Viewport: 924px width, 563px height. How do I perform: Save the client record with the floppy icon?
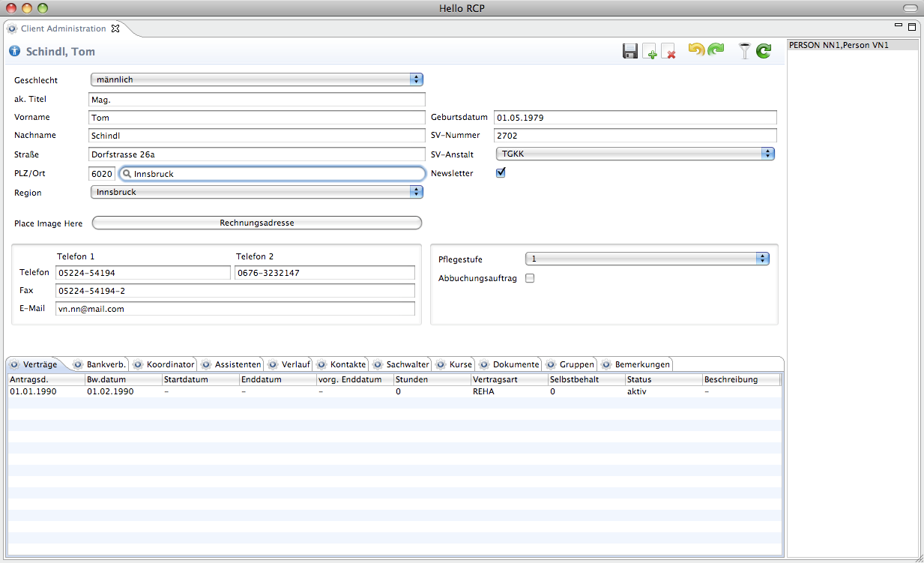[x=630, y=51]
